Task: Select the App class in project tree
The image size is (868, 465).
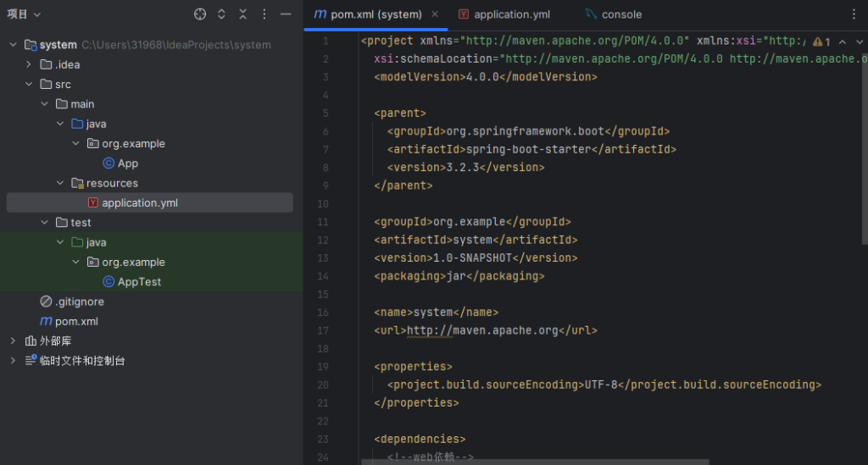Action: [x=127, y=163]
